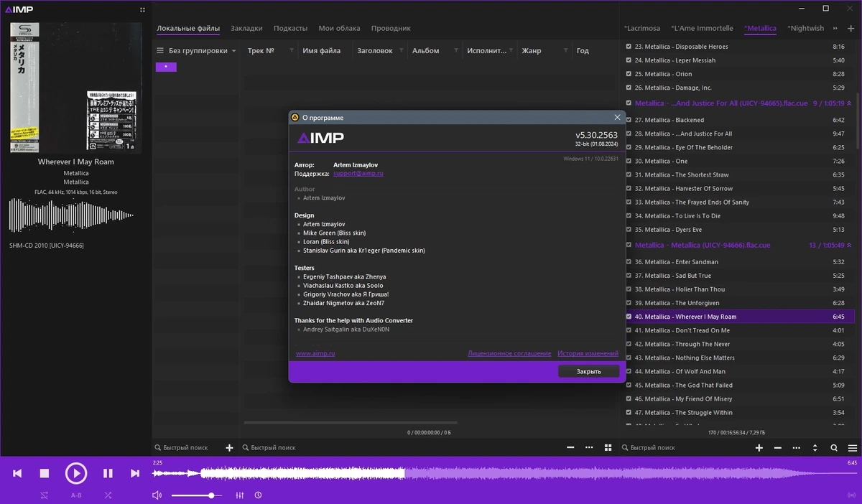The image size is (862, 504).
Task: Skip to the next track
Action: point(135,473)
